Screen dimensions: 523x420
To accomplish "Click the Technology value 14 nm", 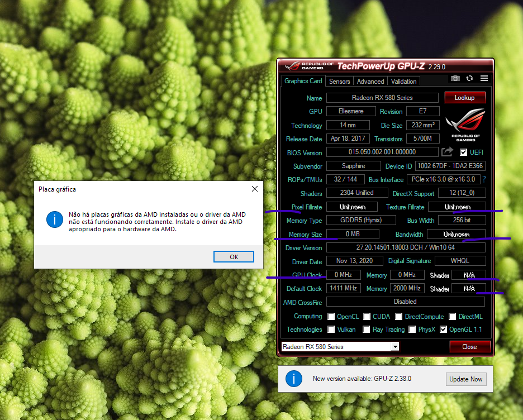I will click(348, 125).
